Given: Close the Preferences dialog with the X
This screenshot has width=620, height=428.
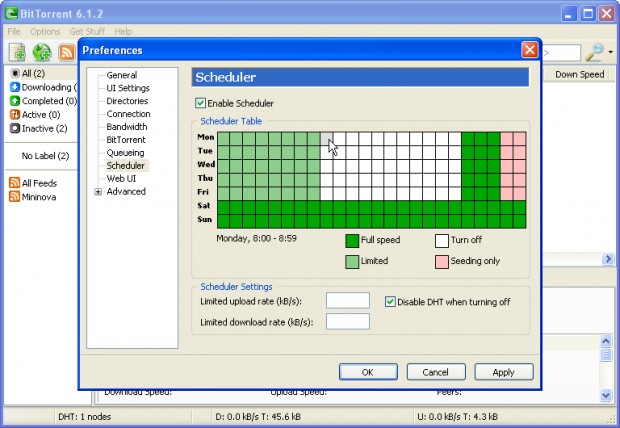Looking at the screenshot, I should tap(529, 50).
